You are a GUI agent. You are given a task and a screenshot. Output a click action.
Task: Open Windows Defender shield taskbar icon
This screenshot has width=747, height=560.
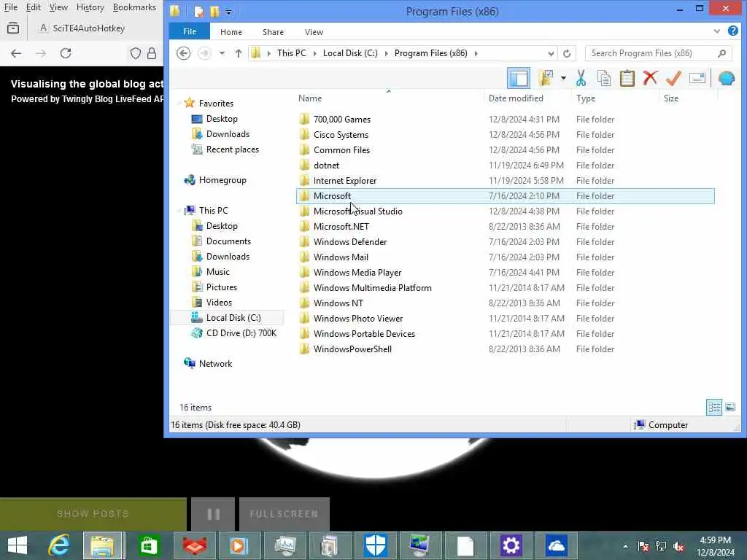click(x=376, y=545)
